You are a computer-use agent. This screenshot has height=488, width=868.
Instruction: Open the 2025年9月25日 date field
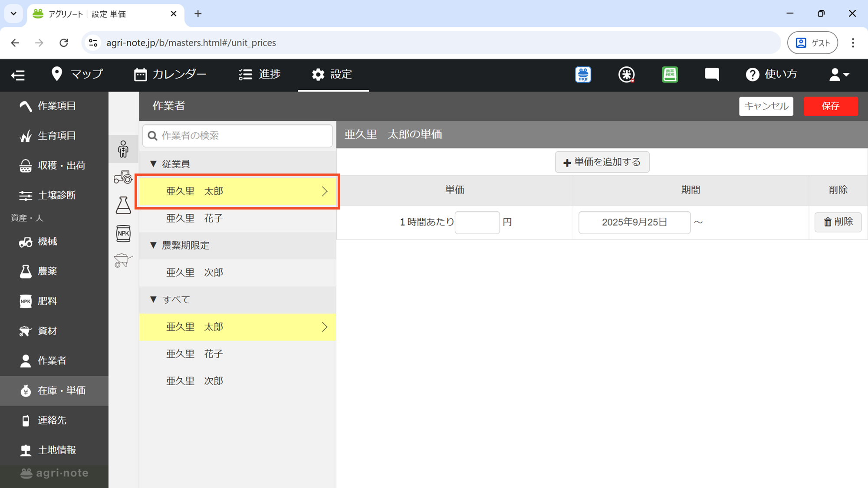pos(634,222)
